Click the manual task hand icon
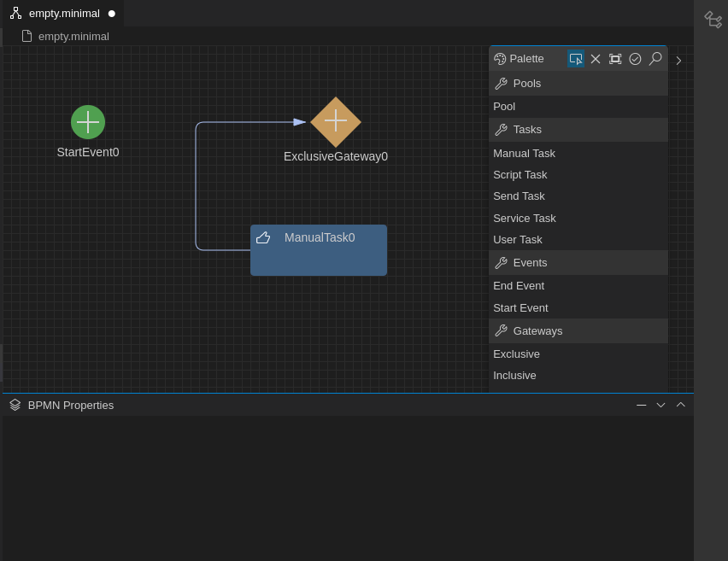Viewport: 728px width, 561px height. [263, 237]
